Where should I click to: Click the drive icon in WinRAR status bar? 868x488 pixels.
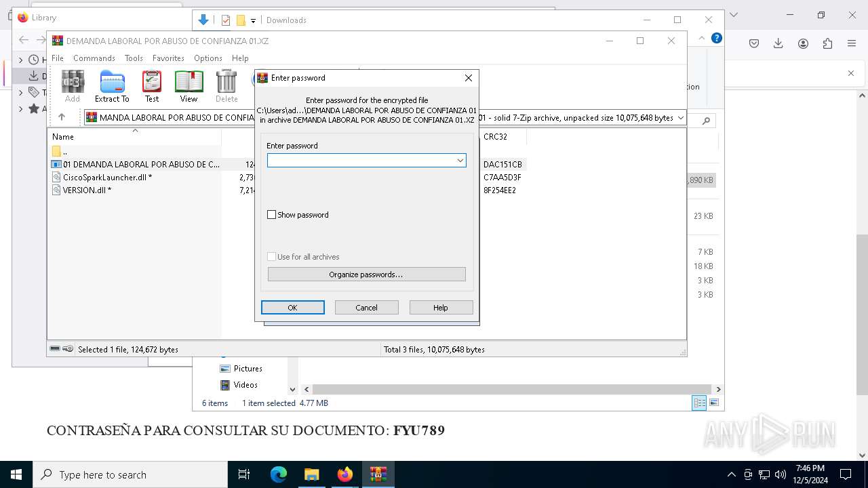55,349
